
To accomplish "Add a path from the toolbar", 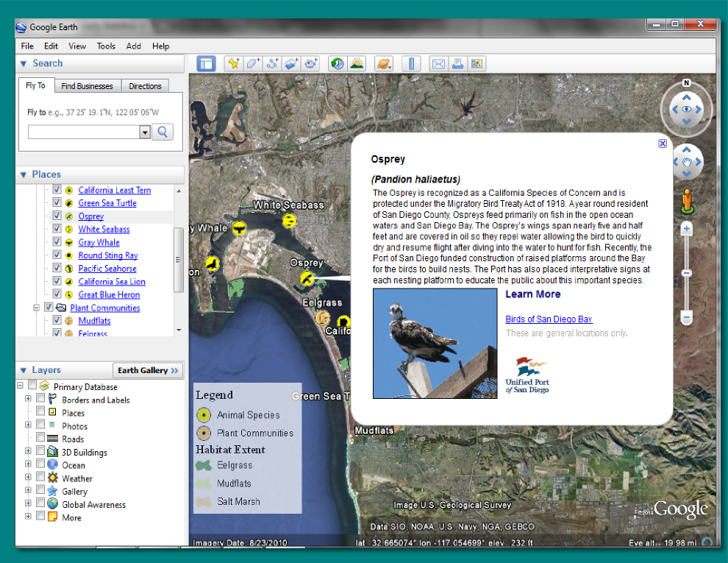I will [272, 63].
